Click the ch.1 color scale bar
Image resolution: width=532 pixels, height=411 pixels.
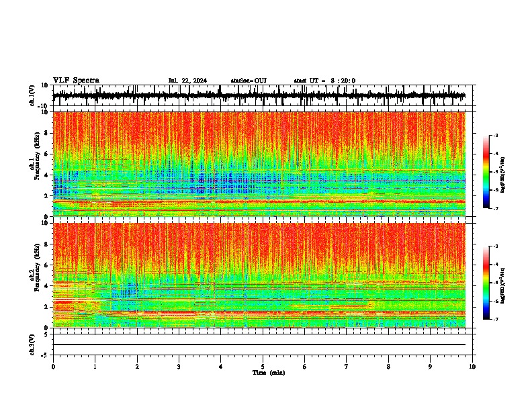pyautogui.click(x=486, y=172)
